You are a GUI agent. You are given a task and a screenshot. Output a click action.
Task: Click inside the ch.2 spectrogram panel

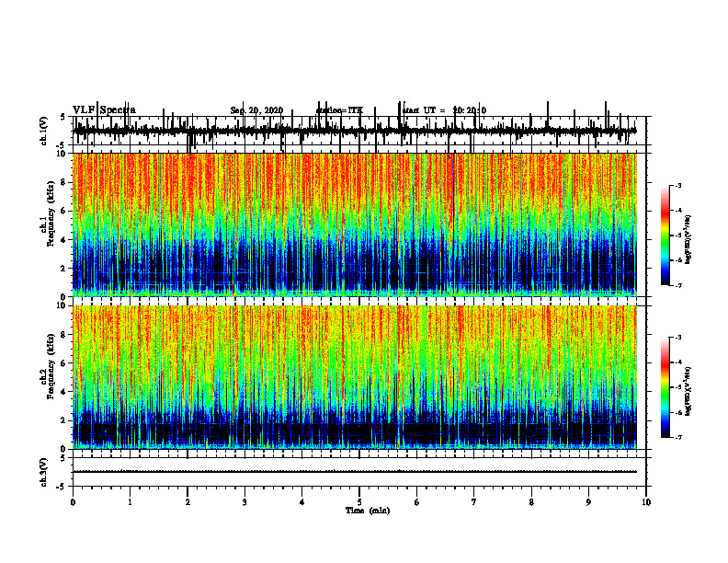click(354, 377)
